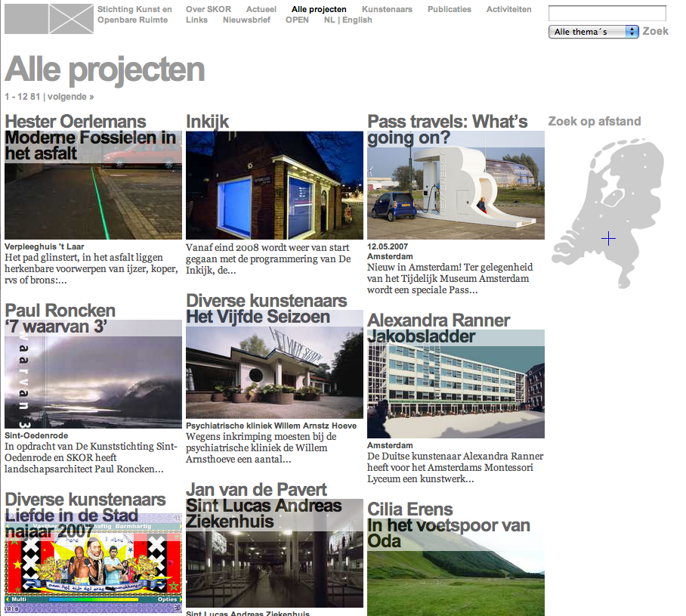686x616 pixels.
Task: Switch language to English
Action: click(x=357, y=20)
